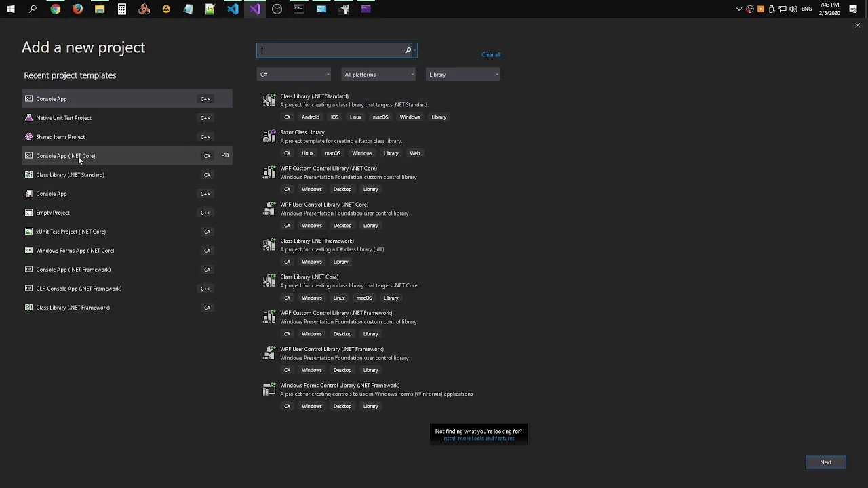Viewport: 868px width, 488px height.
Task: Open the command prompt taskbar icon
Action: 299,9
